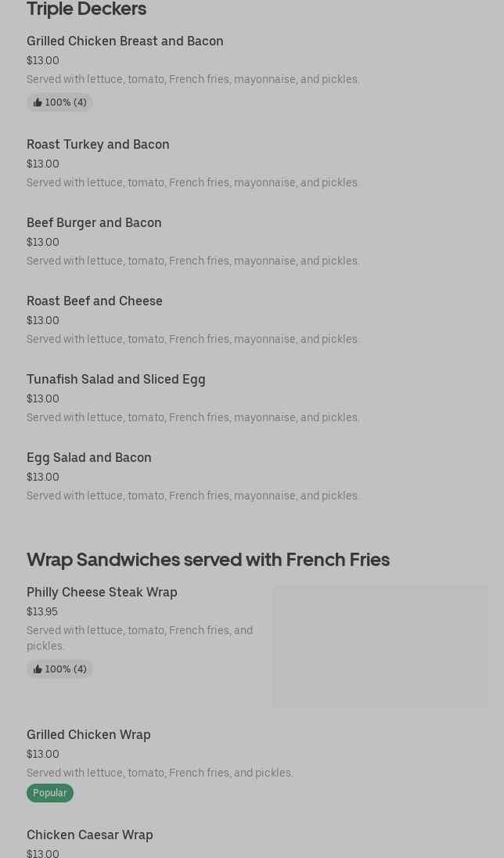Click the $13.00 price under Egg Salad and Bacon

[43, 477]
